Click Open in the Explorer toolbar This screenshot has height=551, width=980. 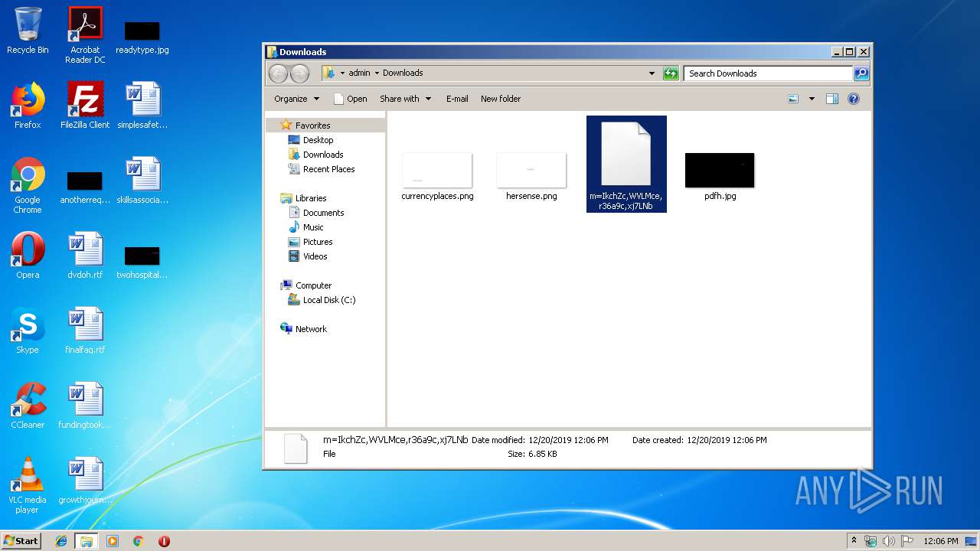pos(351,99)
